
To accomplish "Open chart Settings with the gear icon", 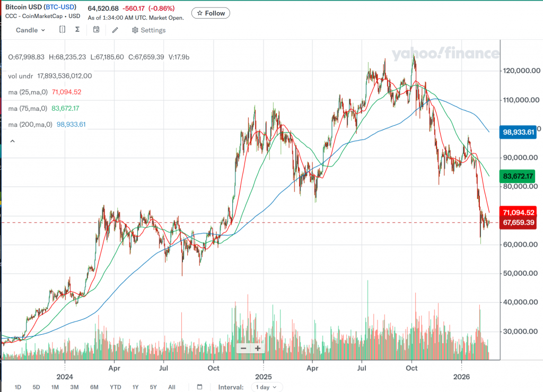I will click(x=148, y=30).
